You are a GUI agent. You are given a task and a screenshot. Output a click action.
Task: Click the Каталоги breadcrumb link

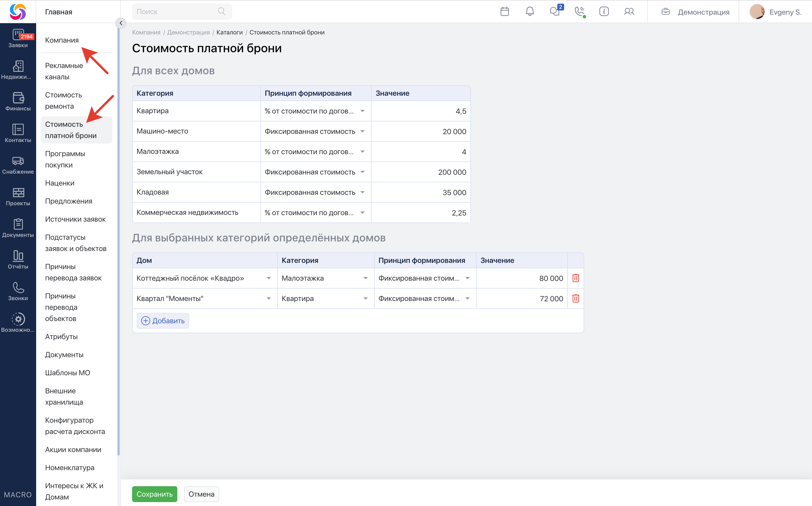[229, 32]
